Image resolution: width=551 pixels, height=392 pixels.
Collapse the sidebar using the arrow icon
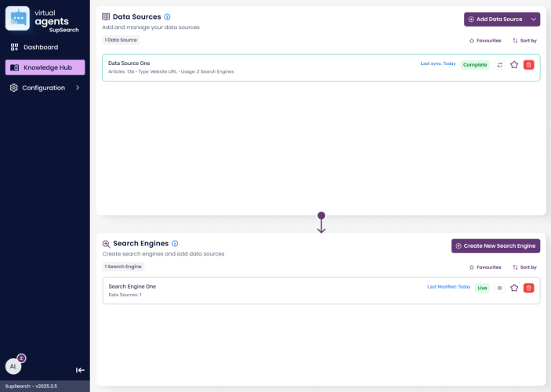80,370
